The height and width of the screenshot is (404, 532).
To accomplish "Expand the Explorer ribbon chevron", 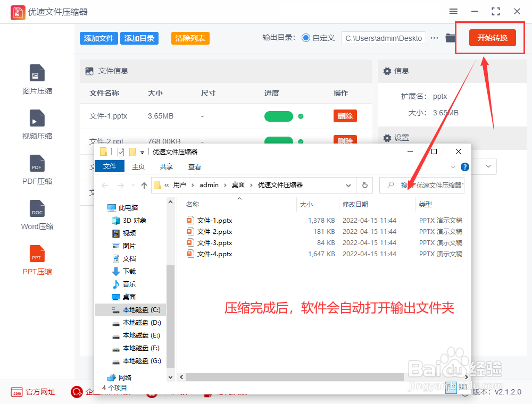I will click(x=453, y=167).
